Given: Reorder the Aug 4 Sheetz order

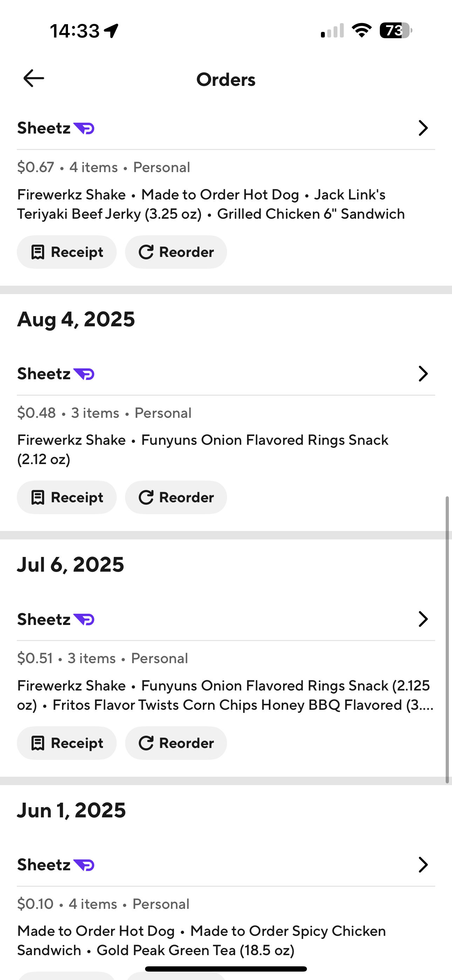Looking at the screenshot, I should [176, 498].
